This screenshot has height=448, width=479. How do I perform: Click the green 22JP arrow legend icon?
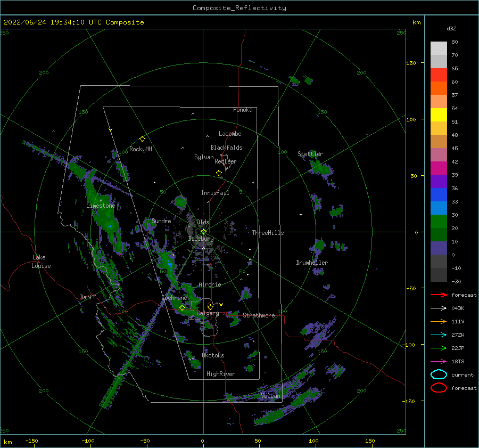[439, 348]
